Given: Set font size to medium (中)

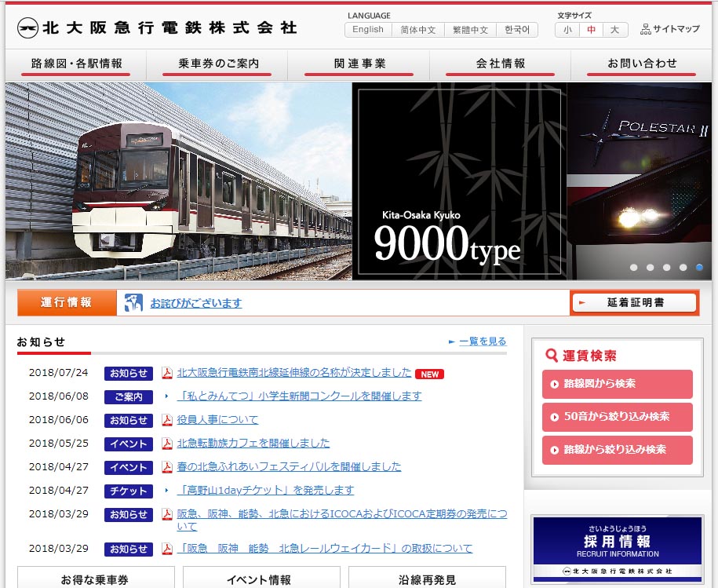Looking at the screenshot, I should point(591,30).
